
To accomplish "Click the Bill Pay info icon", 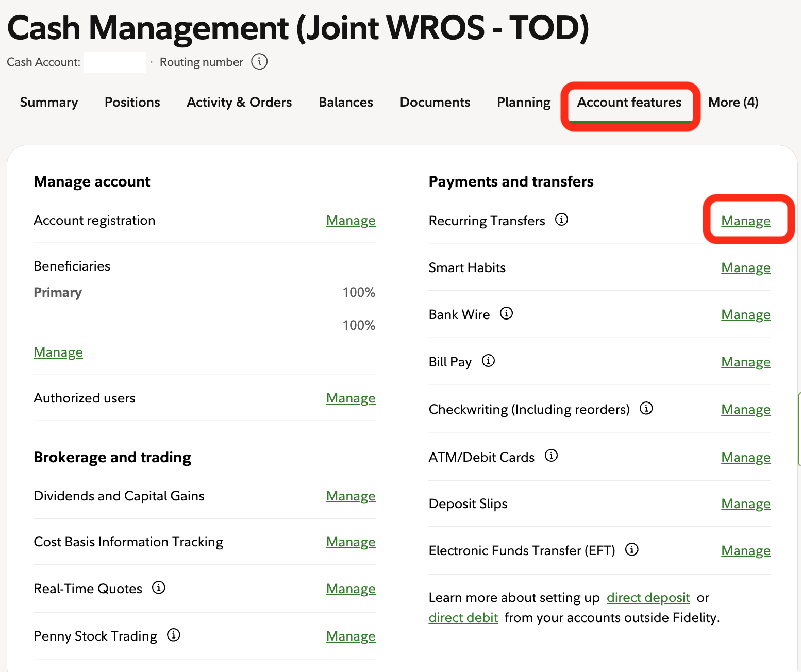I will tap(488, 361).
